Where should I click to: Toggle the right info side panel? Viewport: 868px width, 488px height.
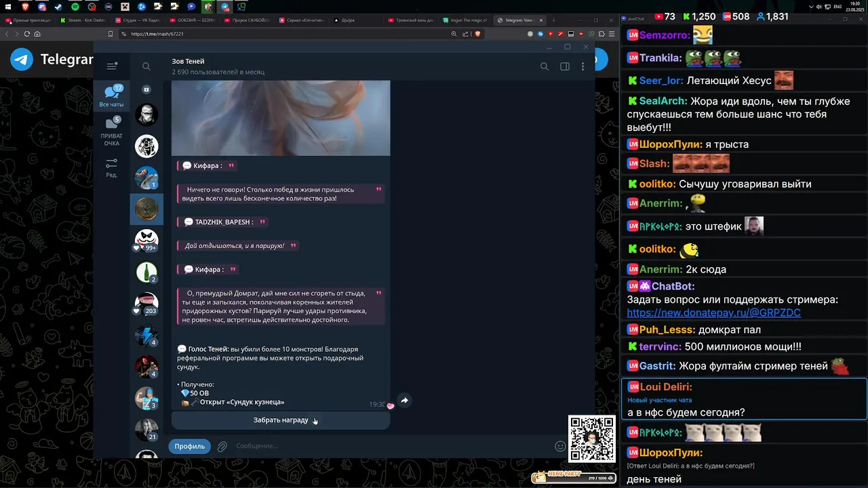[564, 66]
